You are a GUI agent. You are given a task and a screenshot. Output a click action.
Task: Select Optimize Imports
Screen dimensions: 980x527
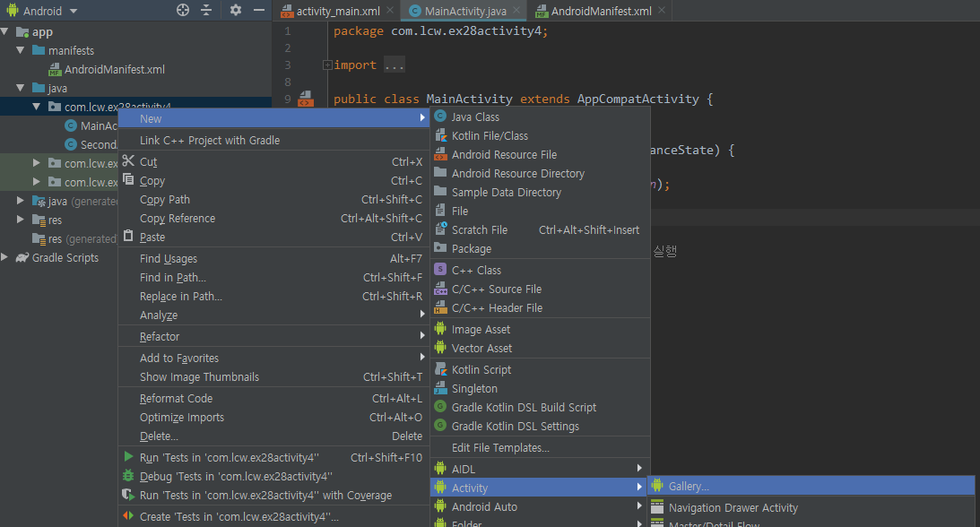[273, 417]
